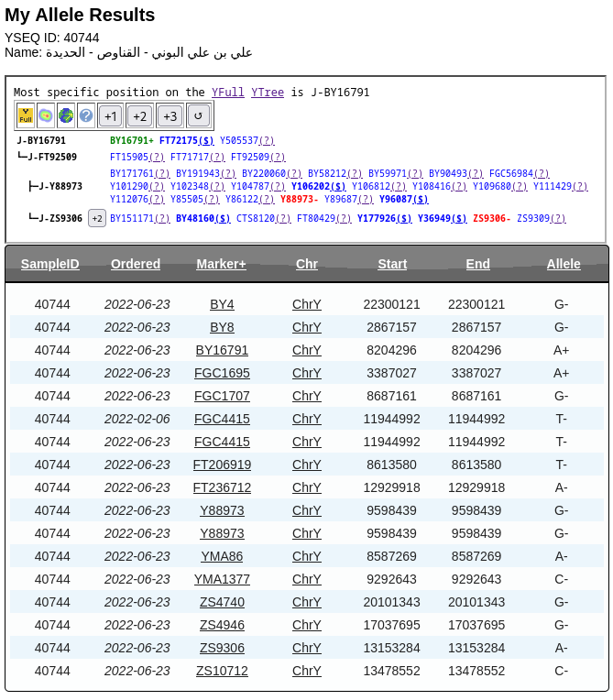Viewport: 613px width, 700px height.
Task: Click the FT92509(?) link
Action: tap(258, 158)
